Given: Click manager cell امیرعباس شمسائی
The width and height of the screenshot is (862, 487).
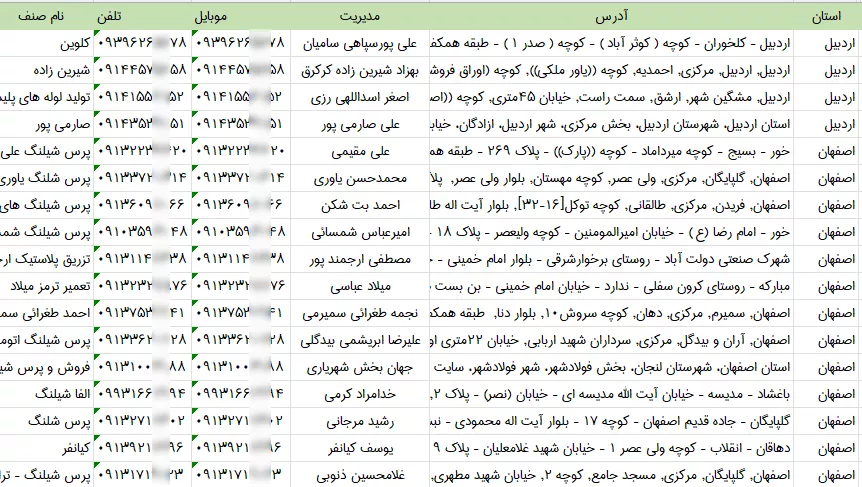Looking at the screenshot, I should (x=360, y=232).
